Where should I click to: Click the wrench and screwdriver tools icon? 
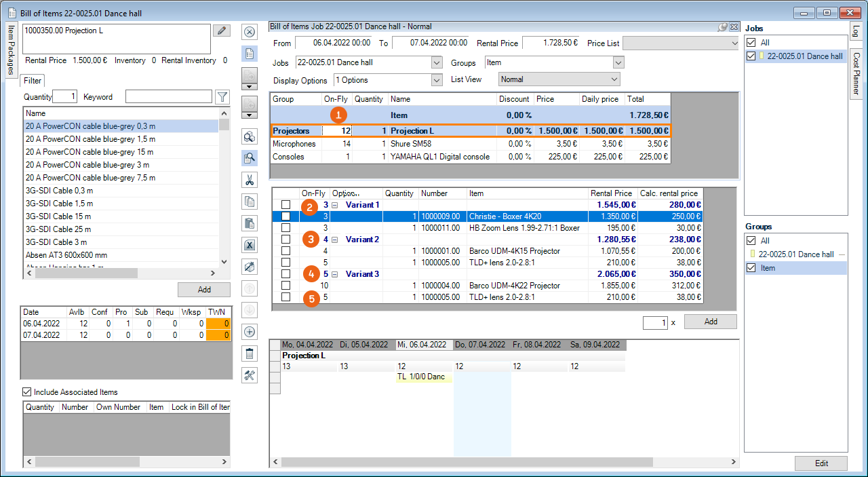[x=250, y=375]
